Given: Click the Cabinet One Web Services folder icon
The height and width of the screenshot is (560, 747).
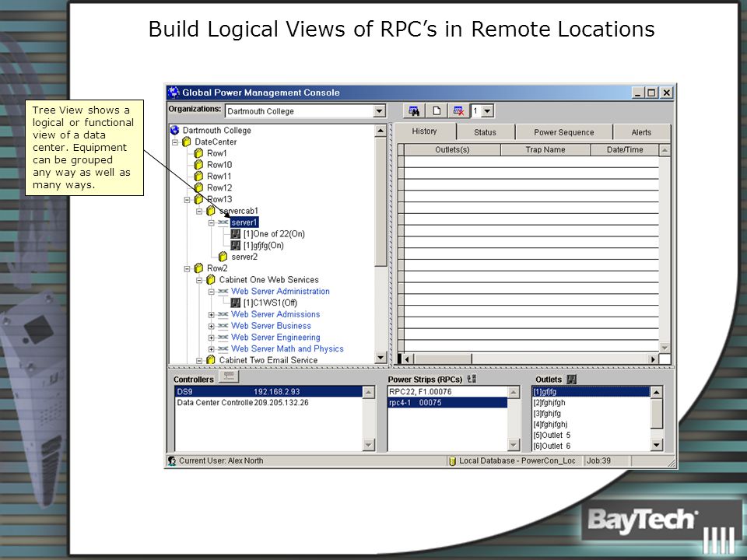Looking at the screenshot, I should click(211, 279).
